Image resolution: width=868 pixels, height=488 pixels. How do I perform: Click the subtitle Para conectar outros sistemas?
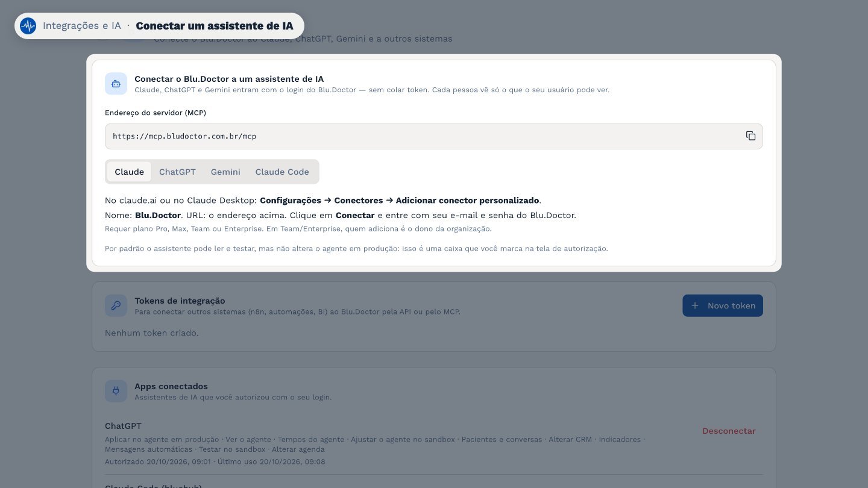tap(297, 311)
